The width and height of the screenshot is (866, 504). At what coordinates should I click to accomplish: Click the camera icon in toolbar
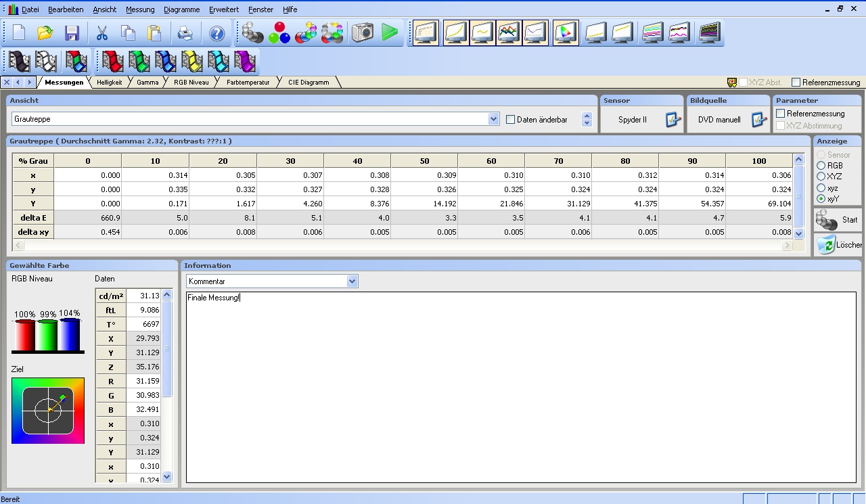[363, 32]
